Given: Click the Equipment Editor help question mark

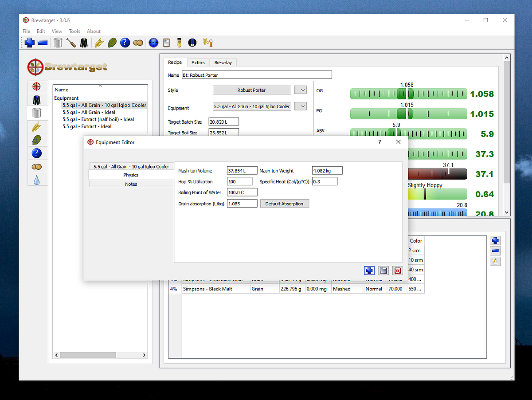Looking at the screenshot, I should (x=379, y=142).
